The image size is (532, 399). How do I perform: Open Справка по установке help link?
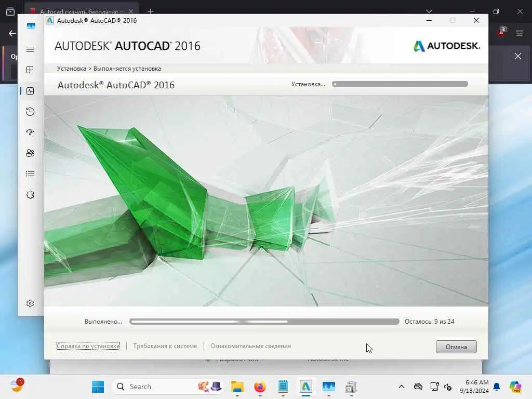88,346
